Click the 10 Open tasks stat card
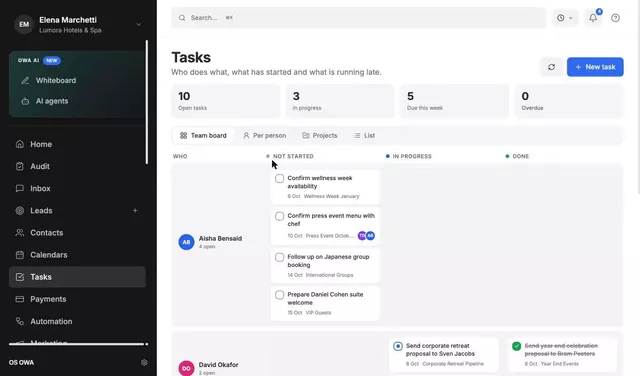 pos(226,101)
